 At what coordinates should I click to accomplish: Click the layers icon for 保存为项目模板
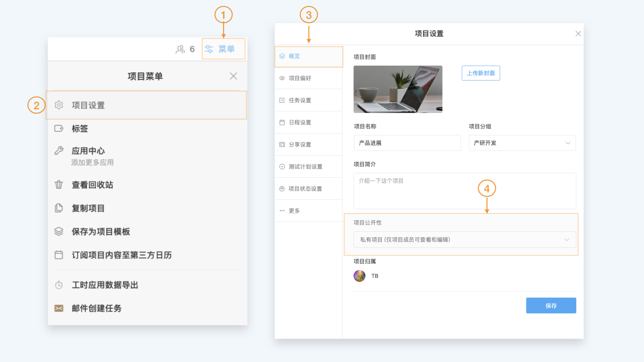pos(59,232)
